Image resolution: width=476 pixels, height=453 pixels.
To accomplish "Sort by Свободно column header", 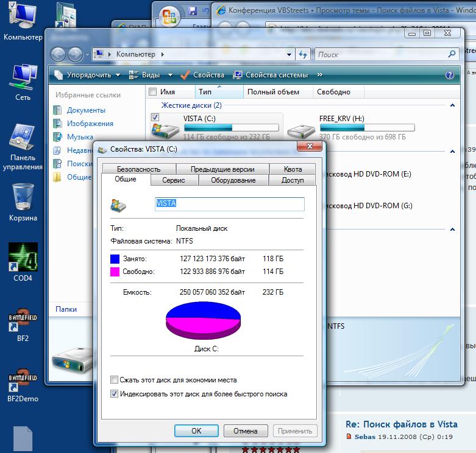I will pos(338,92).
